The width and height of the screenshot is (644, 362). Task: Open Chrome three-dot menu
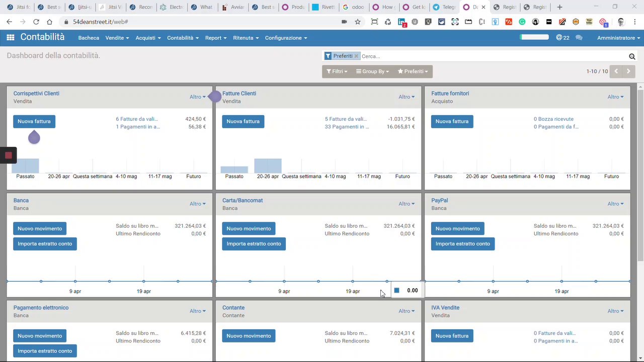[x=634, y=22]
